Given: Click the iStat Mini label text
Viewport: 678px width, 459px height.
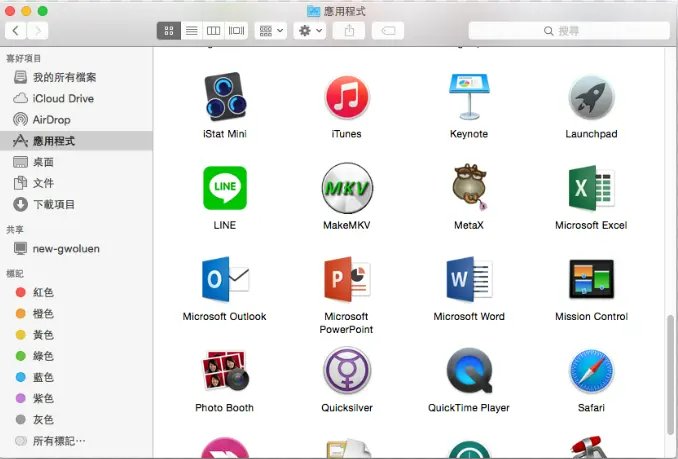Looking at the screenshot, I should coord(225,134).
